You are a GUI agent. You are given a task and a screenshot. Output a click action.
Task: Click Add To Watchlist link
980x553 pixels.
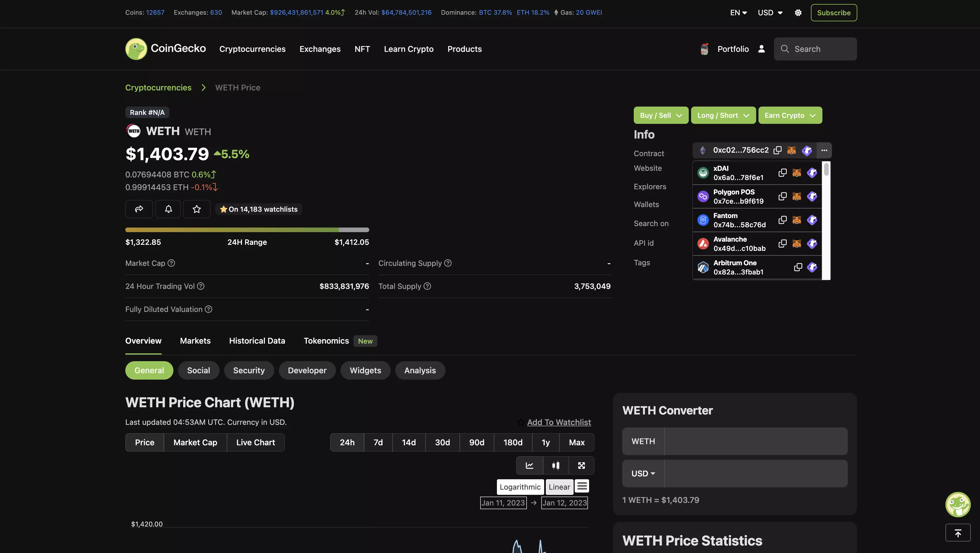[559, 422]
